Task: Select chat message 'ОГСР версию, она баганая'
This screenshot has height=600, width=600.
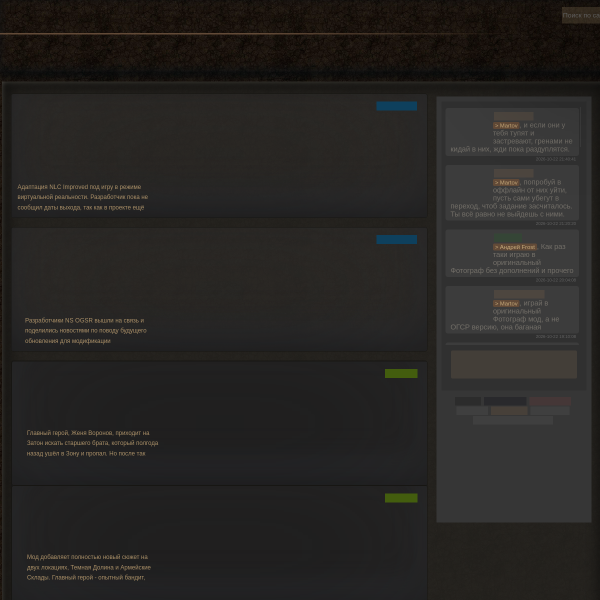Action: [512, 310]
